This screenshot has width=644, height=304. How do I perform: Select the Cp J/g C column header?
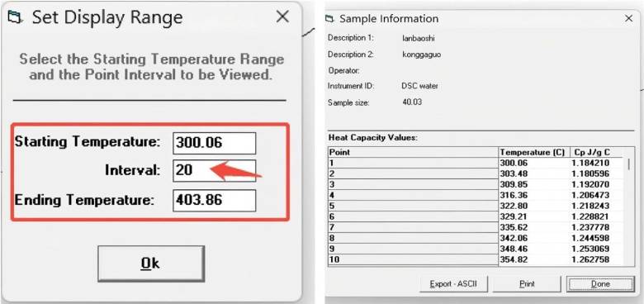597,152
